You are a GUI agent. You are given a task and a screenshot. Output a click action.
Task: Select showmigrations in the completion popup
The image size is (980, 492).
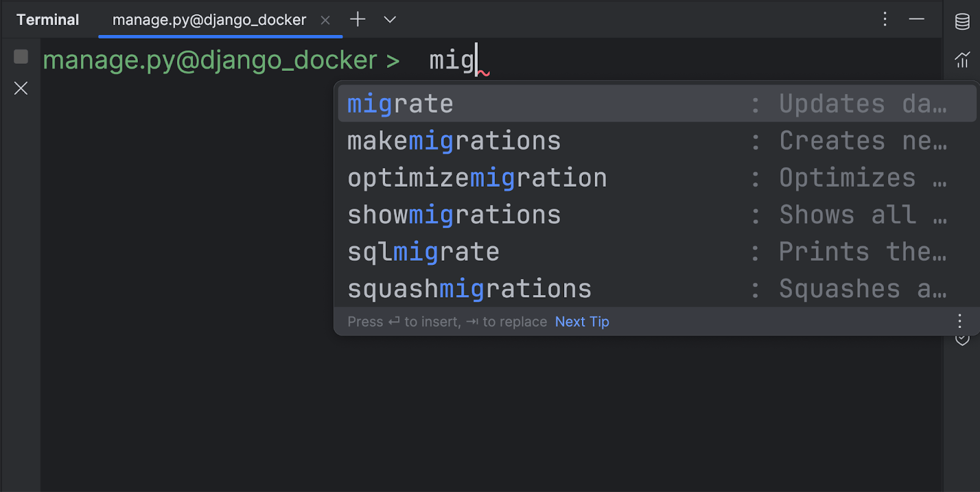pyautogui.click(x=454, y=215)
